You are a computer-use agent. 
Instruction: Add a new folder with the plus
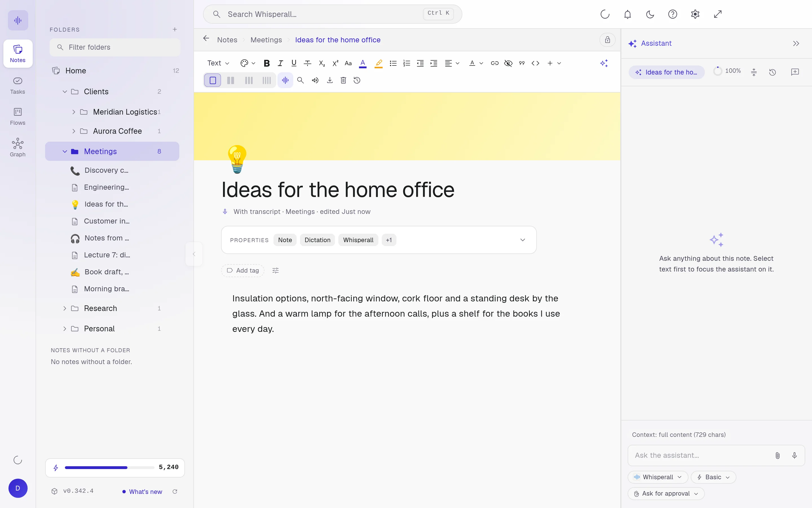(x=175, y=30)
